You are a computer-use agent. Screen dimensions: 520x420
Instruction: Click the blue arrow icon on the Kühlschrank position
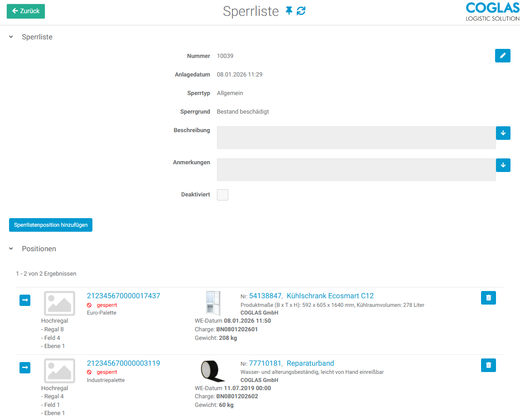coord(25,300)
